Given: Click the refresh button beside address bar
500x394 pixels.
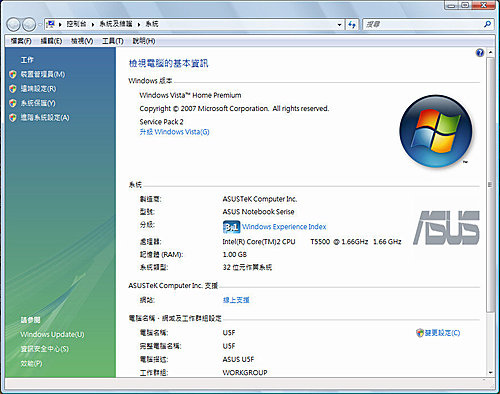Looking at the screenshot, I should (352, 24).
